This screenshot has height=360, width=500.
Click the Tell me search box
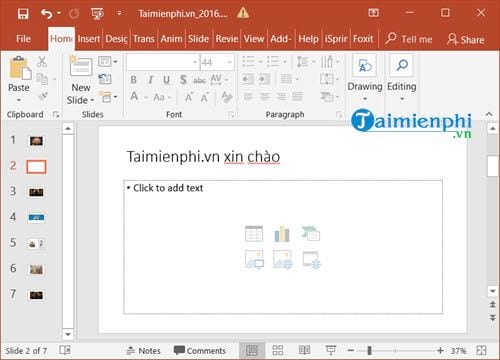pyautogui.click(x=409, y=39)
